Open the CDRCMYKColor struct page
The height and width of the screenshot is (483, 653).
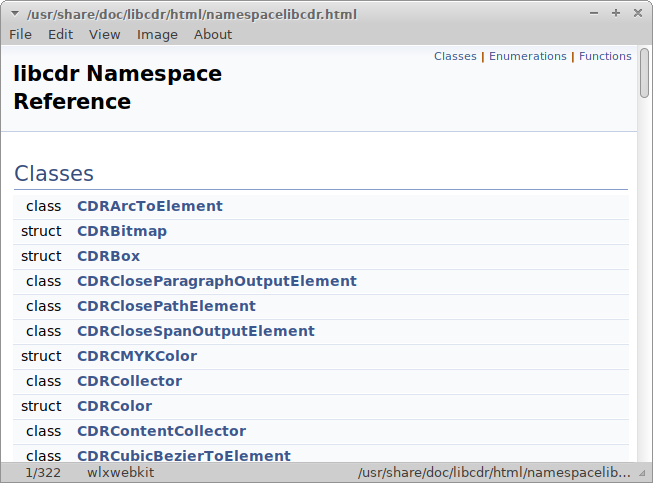137,356
